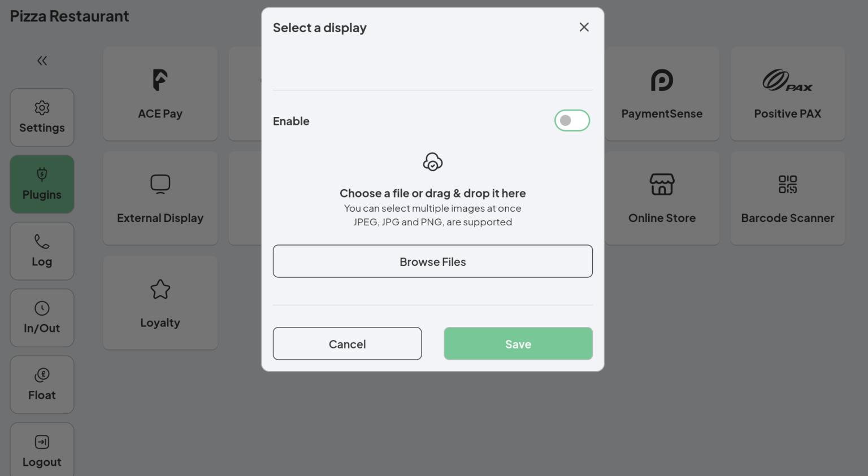868x476 pixels.
Task: Open the Online Store plugin
Action: coord(662,198)
